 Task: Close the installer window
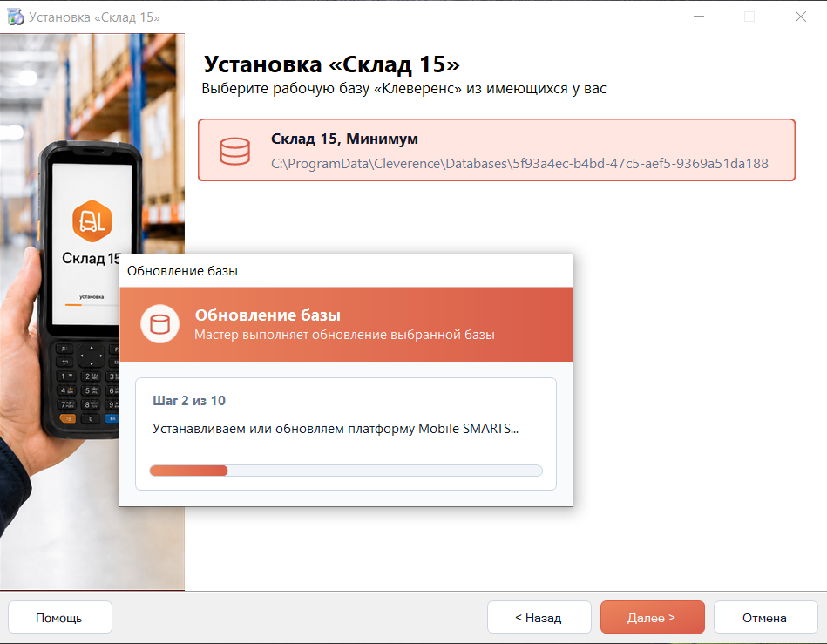tap(801, 17)
